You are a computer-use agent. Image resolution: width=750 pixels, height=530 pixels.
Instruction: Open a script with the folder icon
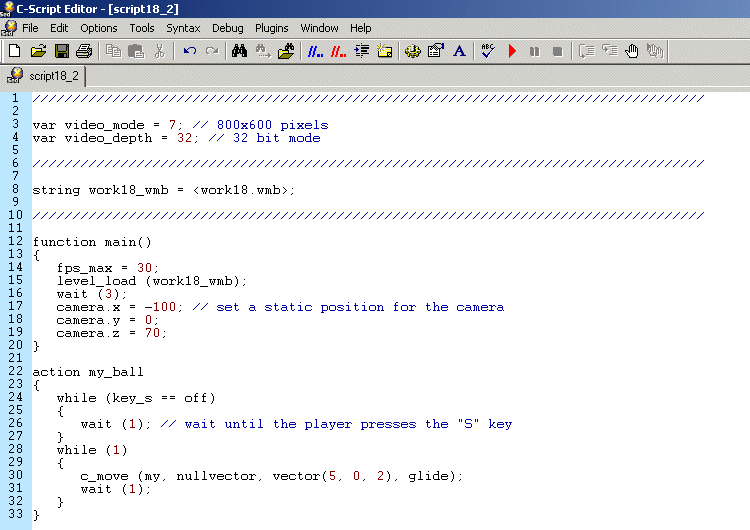38,50
